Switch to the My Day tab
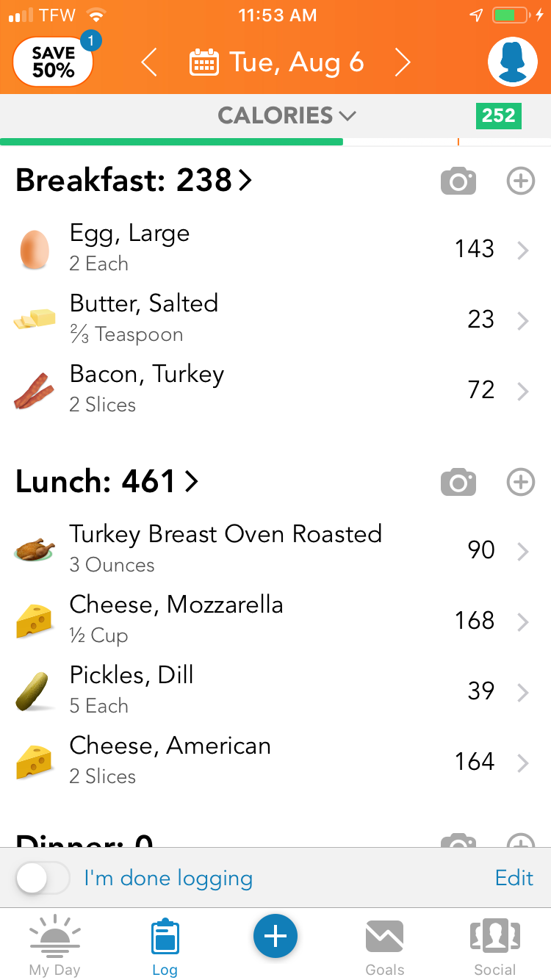Viewport: 551px width, 980px height. [54, 946]
